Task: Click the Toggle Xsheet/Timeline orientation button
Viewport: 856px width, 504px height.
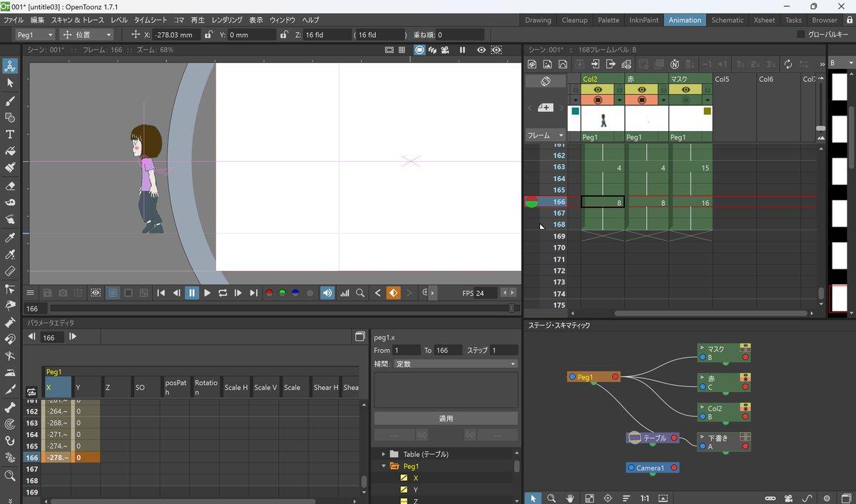Action: (x=545, y=81)
